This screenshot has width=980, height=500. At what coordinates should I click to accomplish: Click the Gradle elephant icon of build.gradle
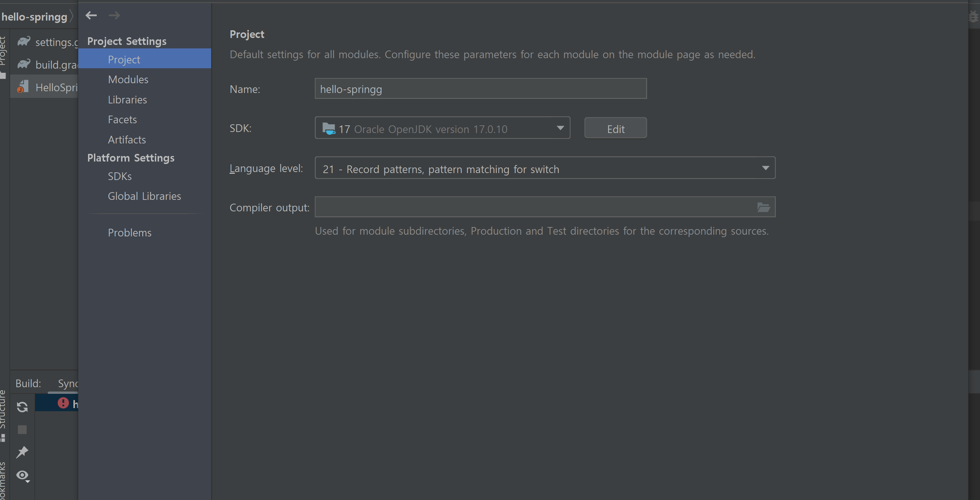tap(24, 64)
